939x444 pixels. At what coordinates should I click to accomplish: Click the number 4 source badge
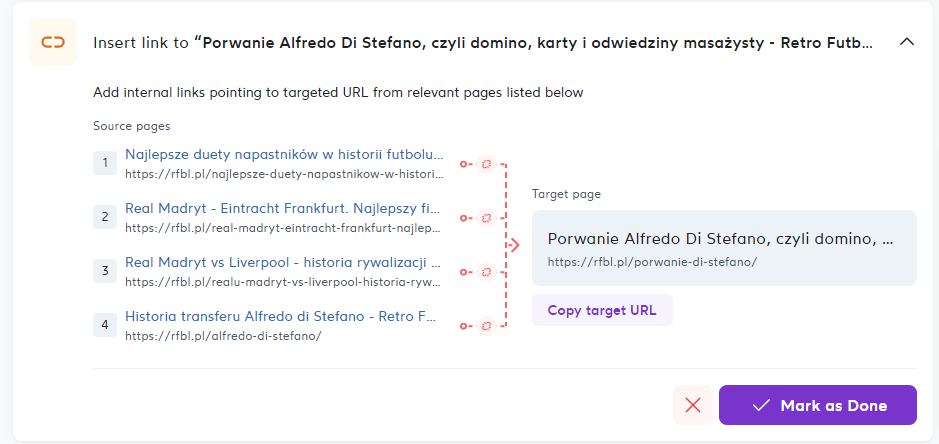click(105, 325)
